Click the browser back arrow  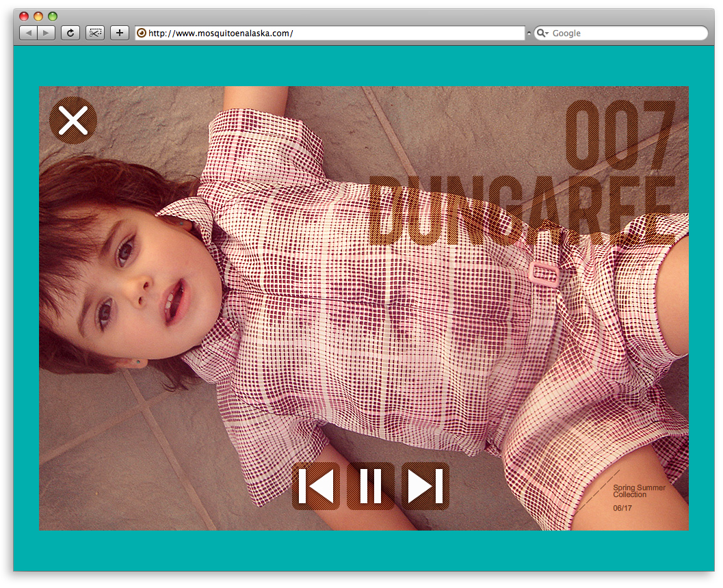(x=28, y=33)
